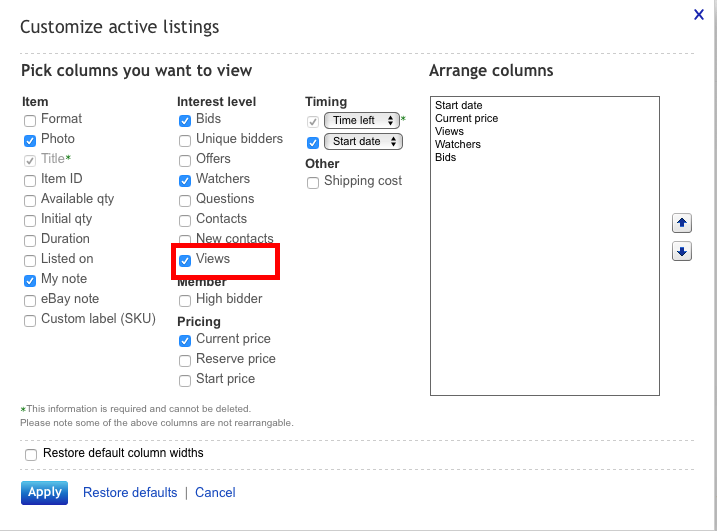Uncheck the Views column

point(185,261)
